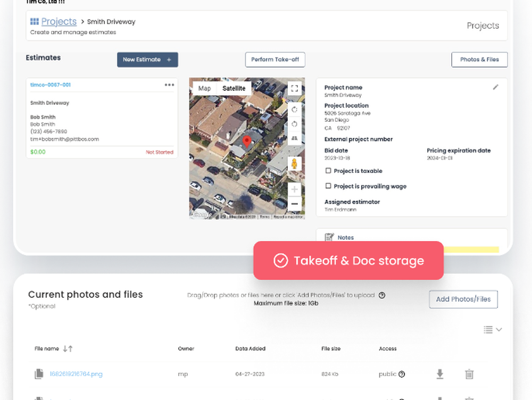
Task: Create a New Estimate
Action: [x=147, y=60]
